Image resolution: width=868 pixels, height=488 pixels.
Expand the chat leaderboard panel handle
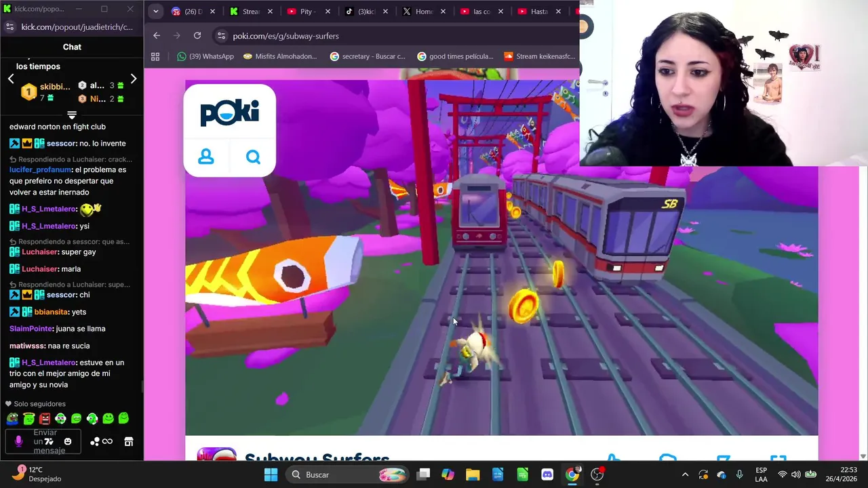click(72, 115)
